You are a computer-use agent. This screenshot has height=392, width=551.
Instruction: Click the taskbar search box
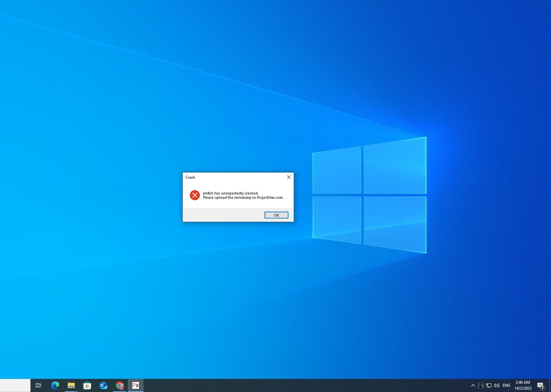pyautogui.click(x=15, y=385)
